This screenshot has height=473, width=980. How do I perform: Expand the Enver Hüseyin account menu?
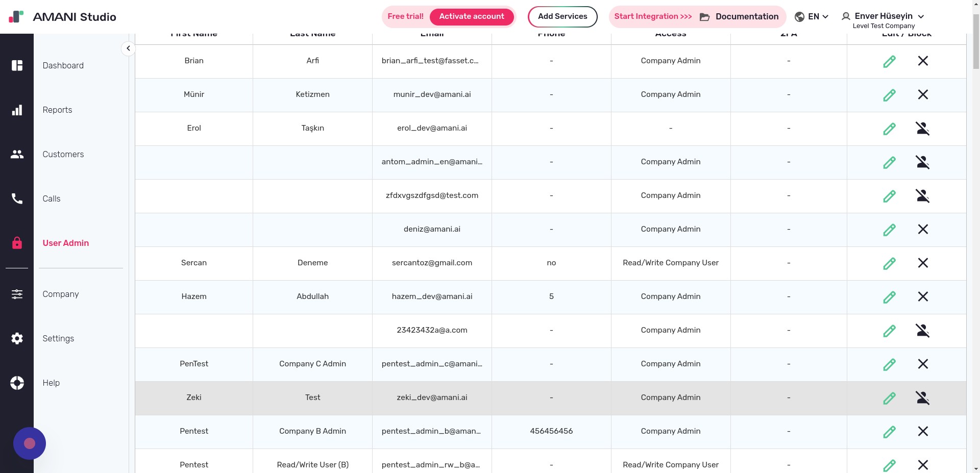pyautogui.click(x=883, y=16)
